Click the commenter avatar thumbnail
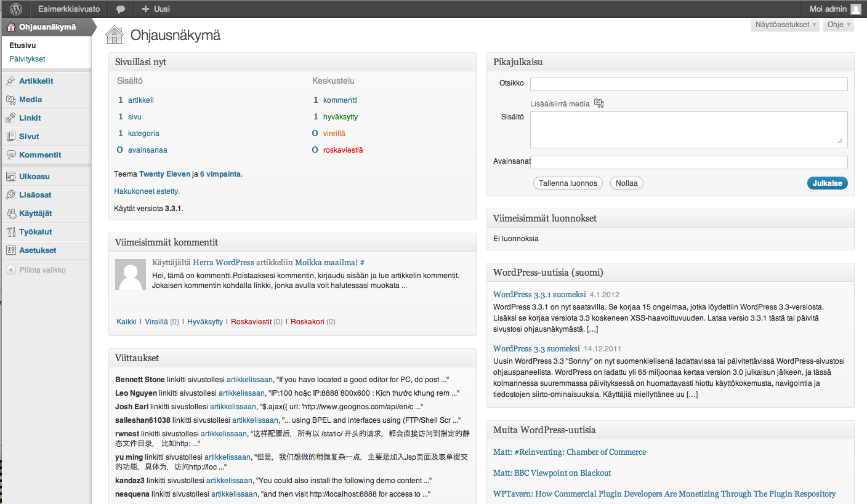867x504 pixels. pos(131,274)
